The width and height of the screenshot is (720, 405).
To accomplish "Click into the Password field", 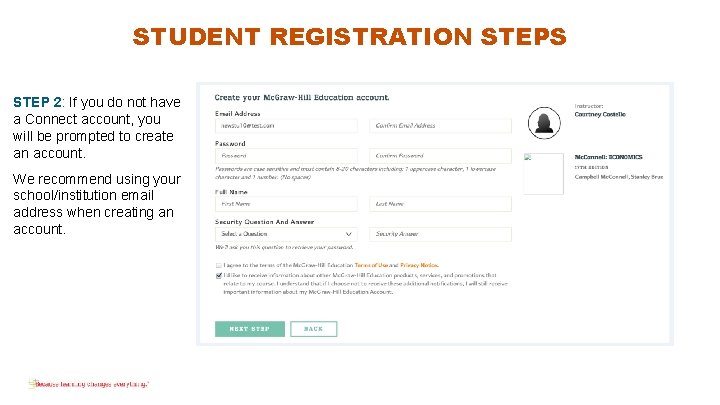I will click(286, 156).
